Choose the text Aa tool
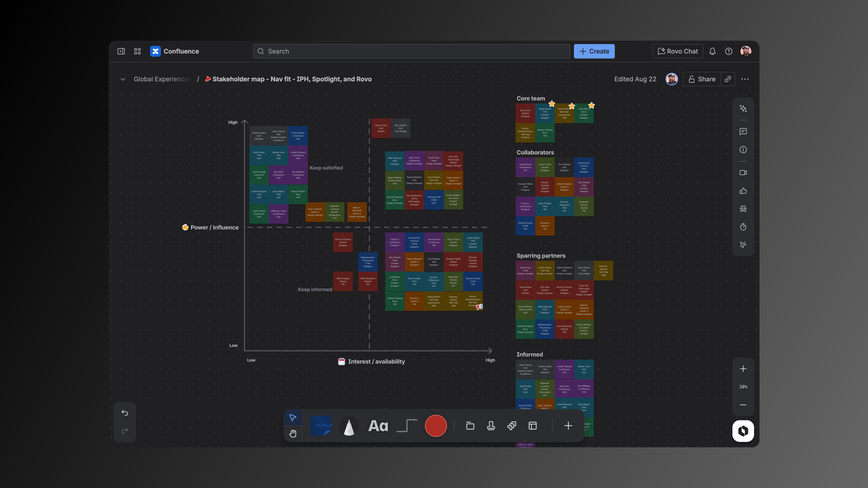Screen dimensions: 868x488 [378, 426]
